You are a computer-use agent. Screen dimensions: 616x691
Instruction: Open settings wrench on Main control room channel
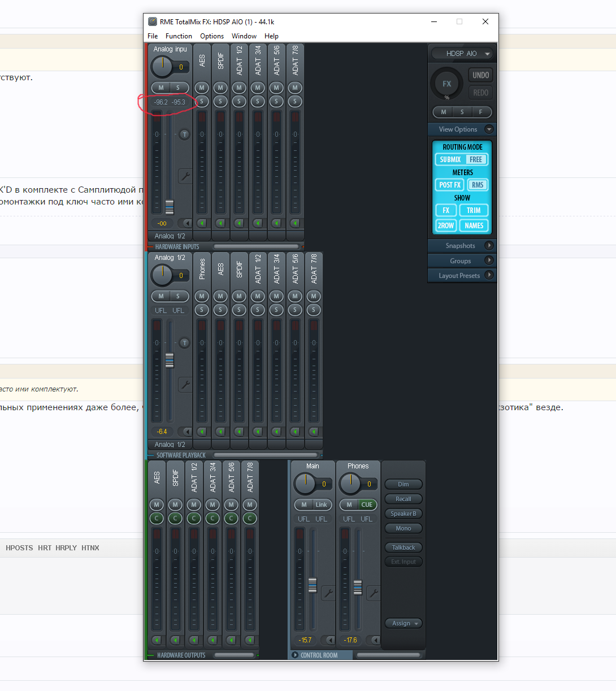(328, 593)
